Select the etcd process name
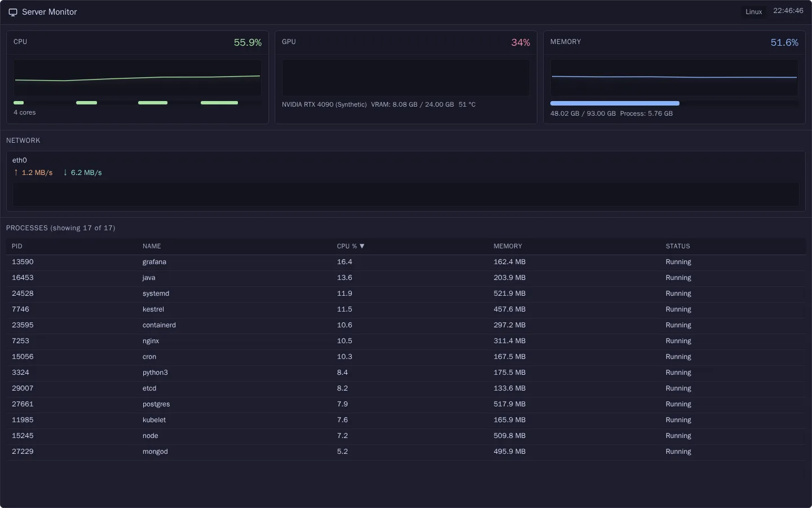The image size is (812, 508). pyautogui.click(x=149, y=388)
